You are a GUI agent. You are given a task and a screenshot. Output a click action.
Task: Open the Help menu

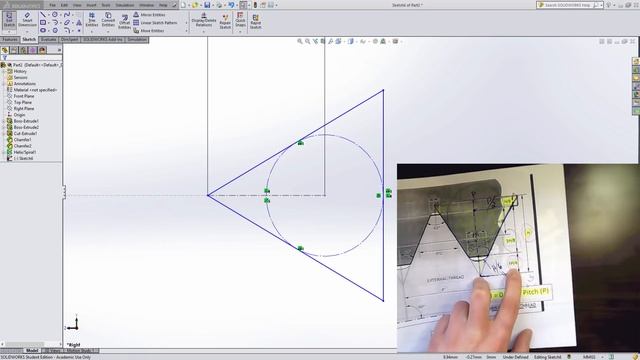coord(163,5)
